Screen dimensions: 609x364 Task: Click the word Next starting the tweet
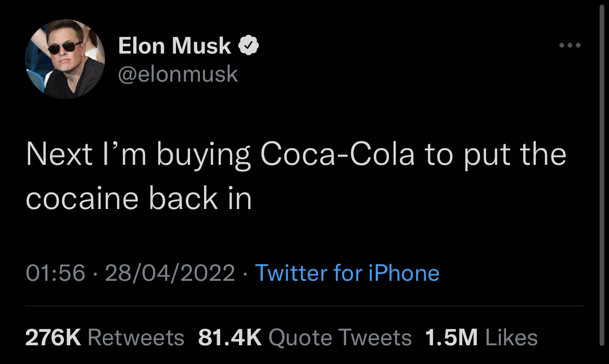click(57, 155)
